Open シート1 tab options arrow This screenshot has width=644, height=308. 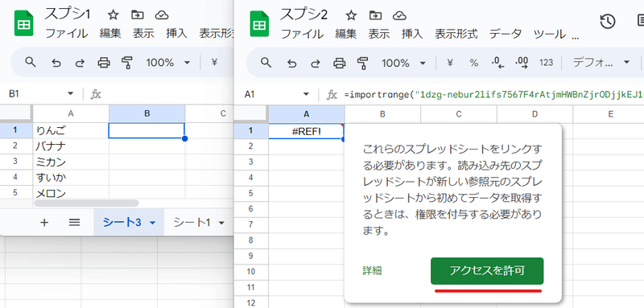click(x=222, y=223)
